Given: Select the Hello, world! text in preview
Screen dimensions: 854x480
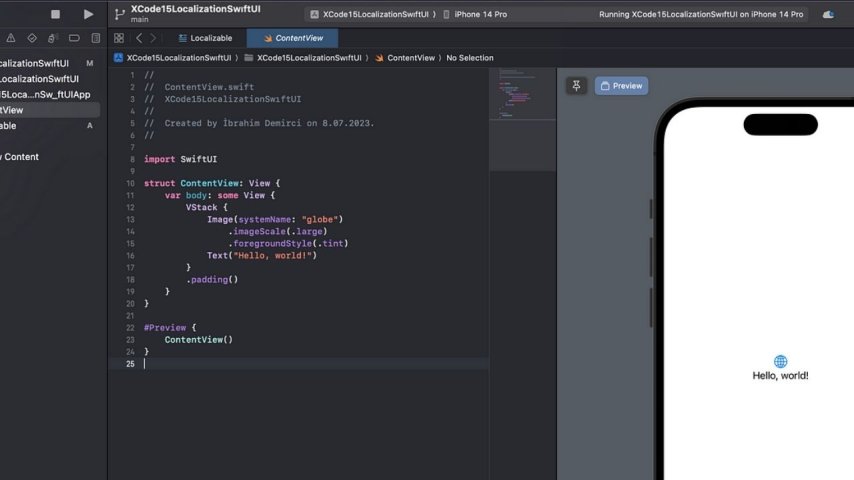Looking at the screenshot, I should pos(780,375).
